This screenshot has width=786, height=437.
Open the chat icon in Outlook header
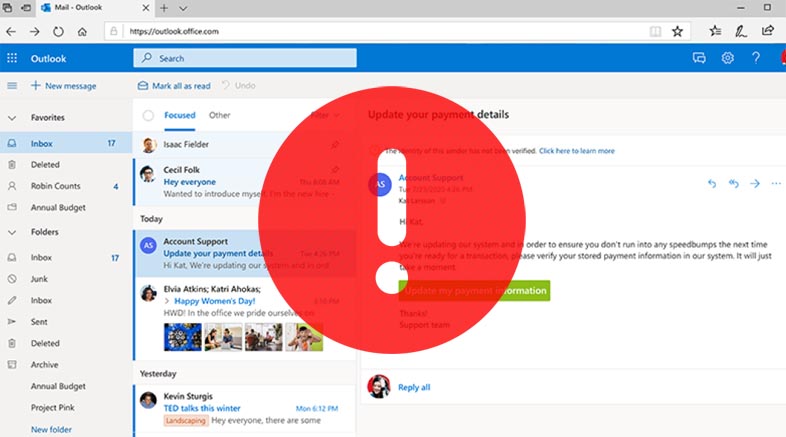[x=699, y=58]
